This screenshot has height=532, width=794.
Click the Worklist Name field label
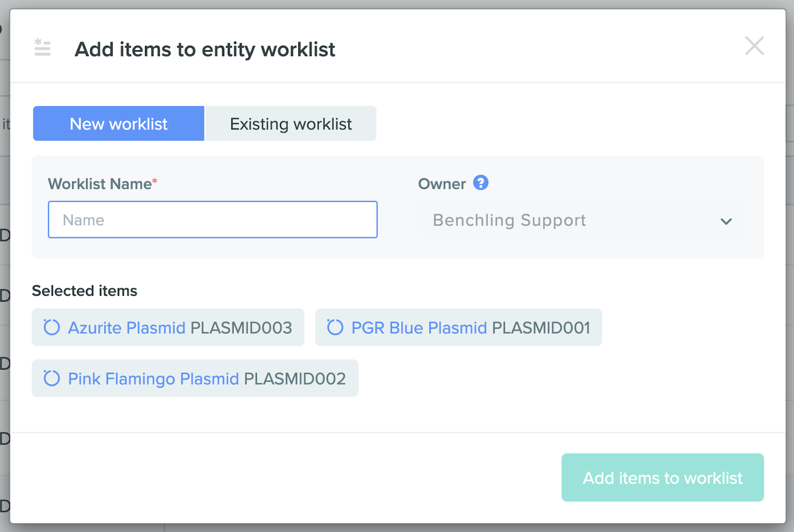pyautogui.click(x=100, y=184)
